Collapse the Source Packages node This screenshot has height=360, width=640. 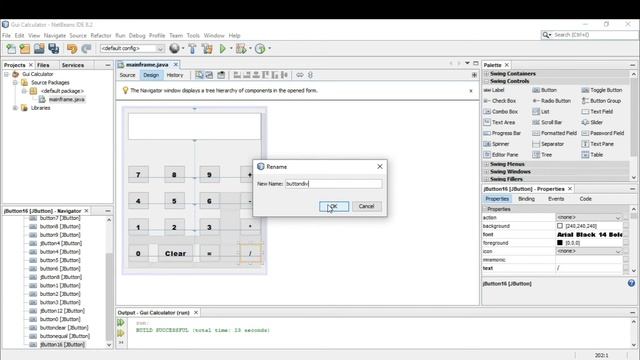click(x=15, y=82)
